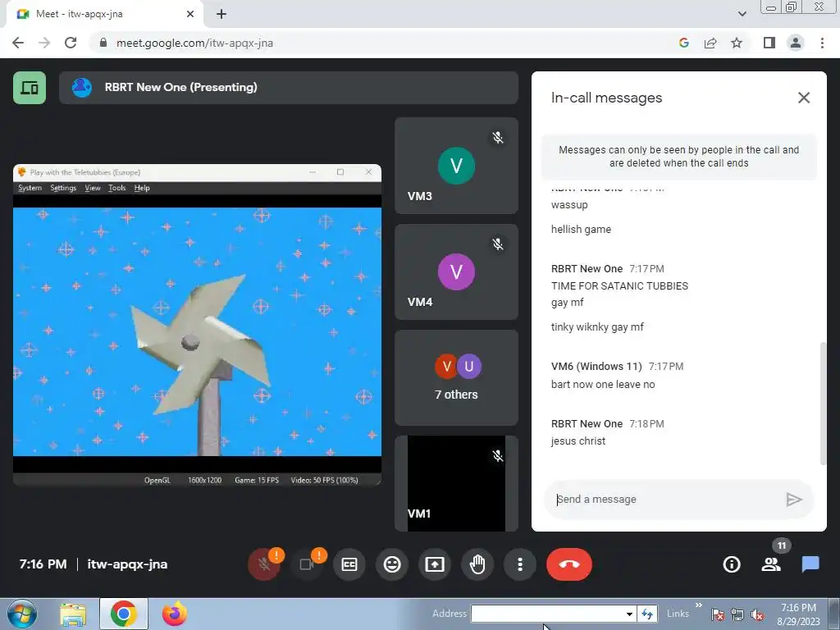This screenshot has height=630, width=840.
Task: Open the emoji reactions button
Action: click(x=392, y=564)
